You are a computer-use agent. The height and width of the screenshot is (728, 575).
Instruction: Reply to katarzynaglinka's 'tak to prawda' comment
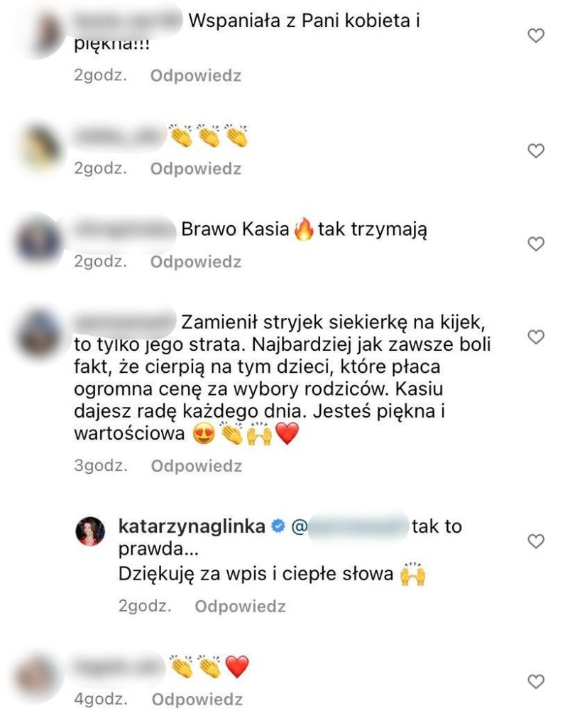[x=240, y=606]
